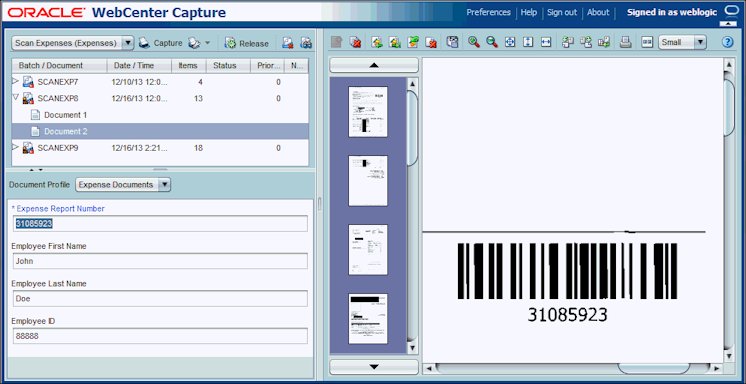Image resolution: width=746 pixels, height=384 pixels.
Task: Click the delete page red-X icon
Action: (431, 42)
